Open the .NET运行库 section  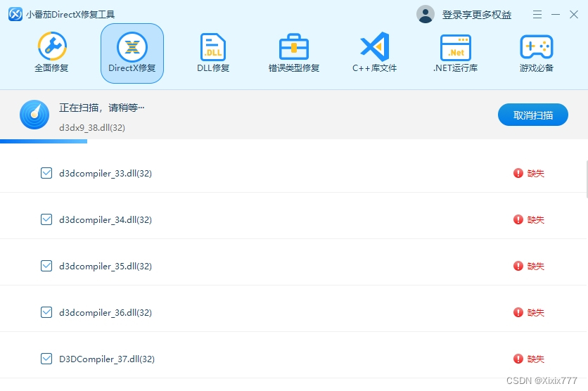pyautogui.click(x=455, y=53)
